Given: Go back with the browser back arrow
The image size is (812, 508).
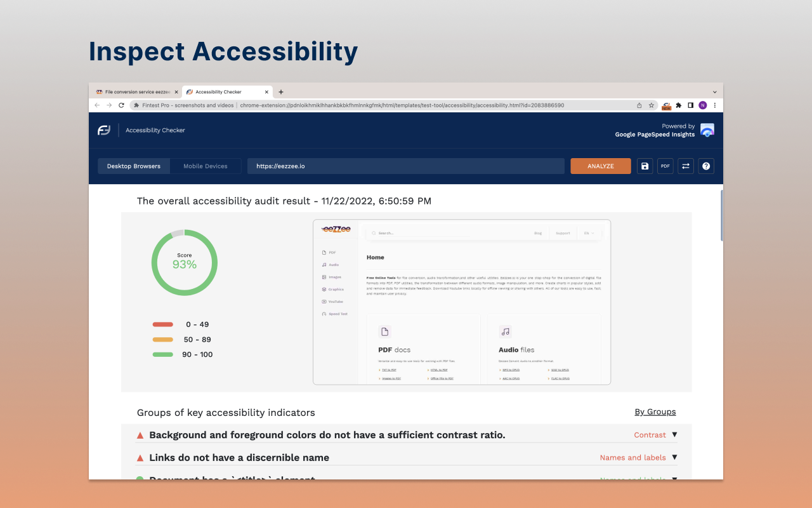Looking at the screenshot, I should point(97,105).
